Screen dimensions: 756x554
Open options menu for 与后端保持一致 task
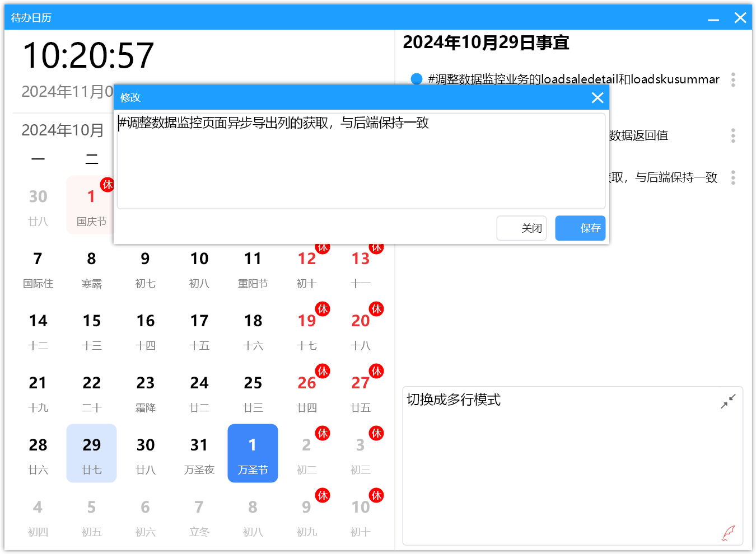click(x=733, y=177)
